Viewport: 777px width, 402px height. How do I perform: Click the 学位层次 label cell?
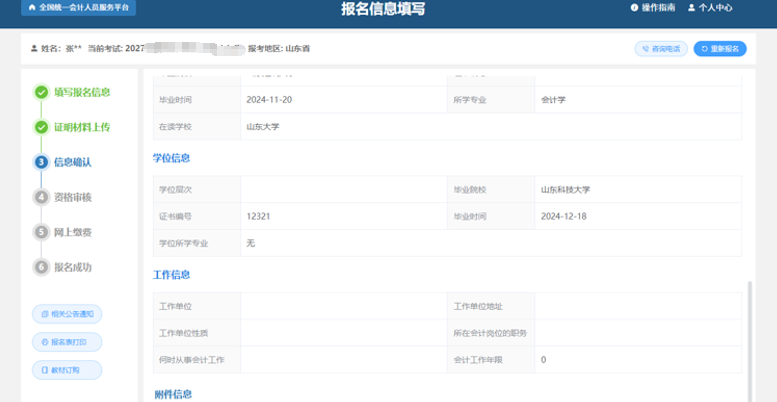197,189
